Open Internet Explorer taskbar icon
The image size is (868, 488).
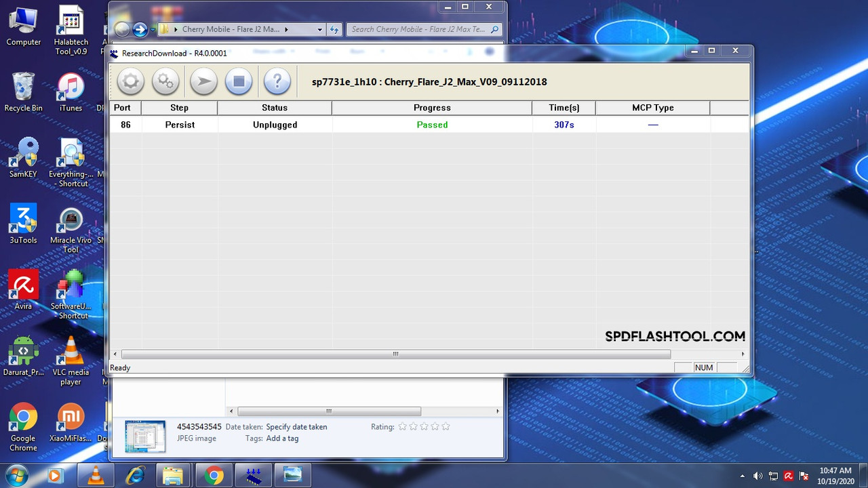point(135,475)
